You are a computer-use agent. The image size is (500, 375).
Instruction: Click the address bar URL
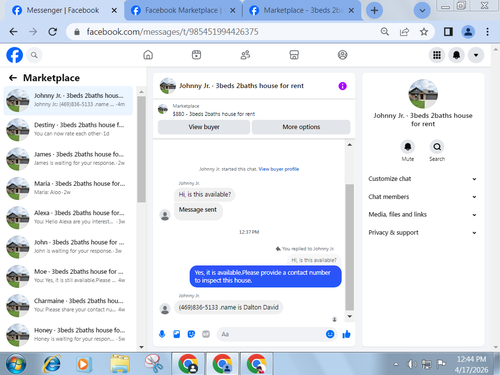(x=172, y=32)
